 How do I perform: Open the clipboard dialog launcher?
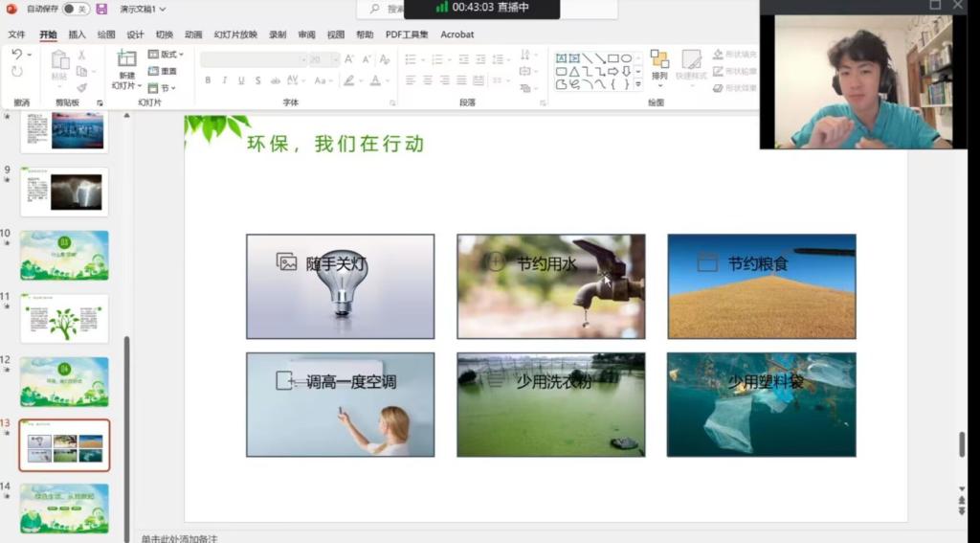[100, 102]
